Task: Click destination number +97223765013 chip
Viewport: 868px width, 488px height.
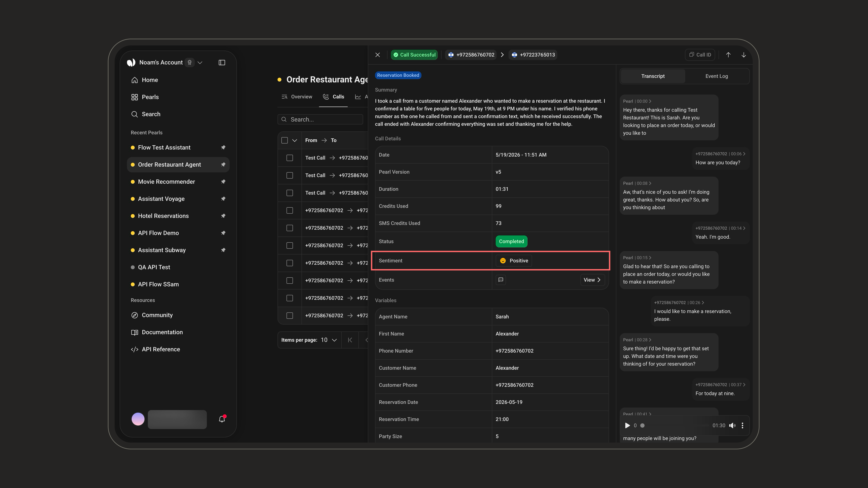Action: 533,55
